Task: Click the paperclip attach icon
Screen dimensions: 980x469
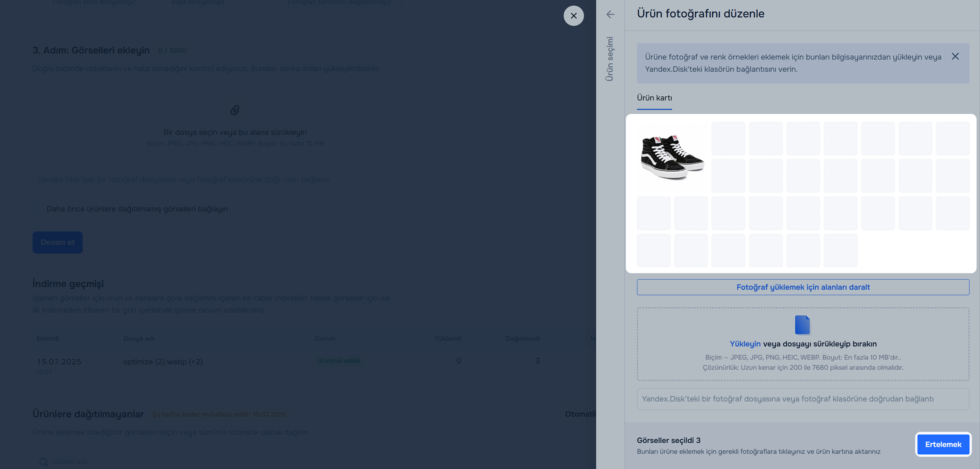Action: (235, 110)
